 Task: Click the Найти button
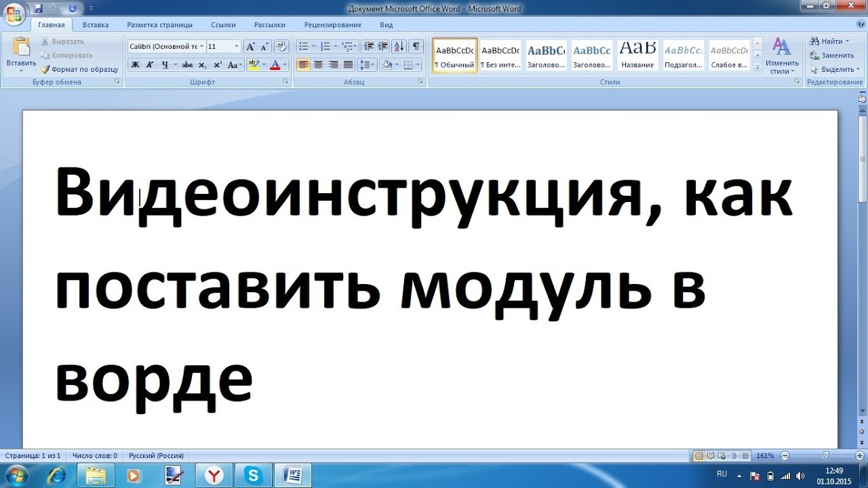830,41
